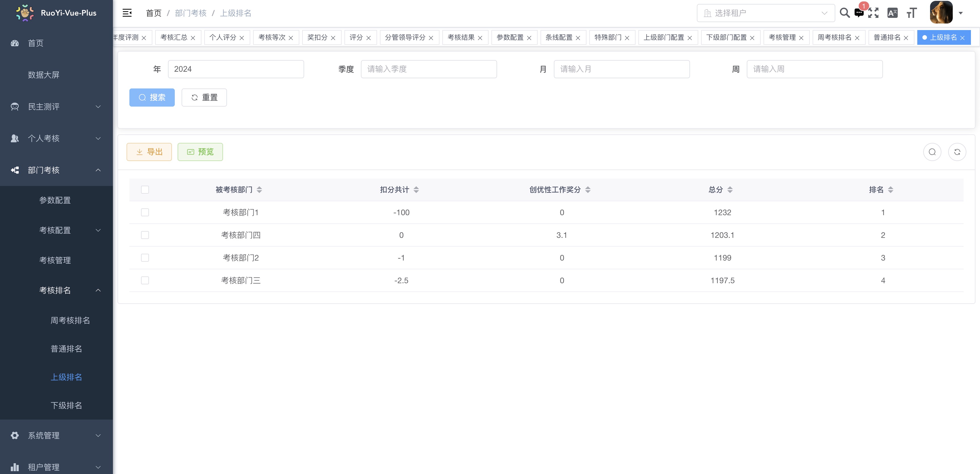
Task: Close the 考核汇总 tab
Action: (193, 38)
